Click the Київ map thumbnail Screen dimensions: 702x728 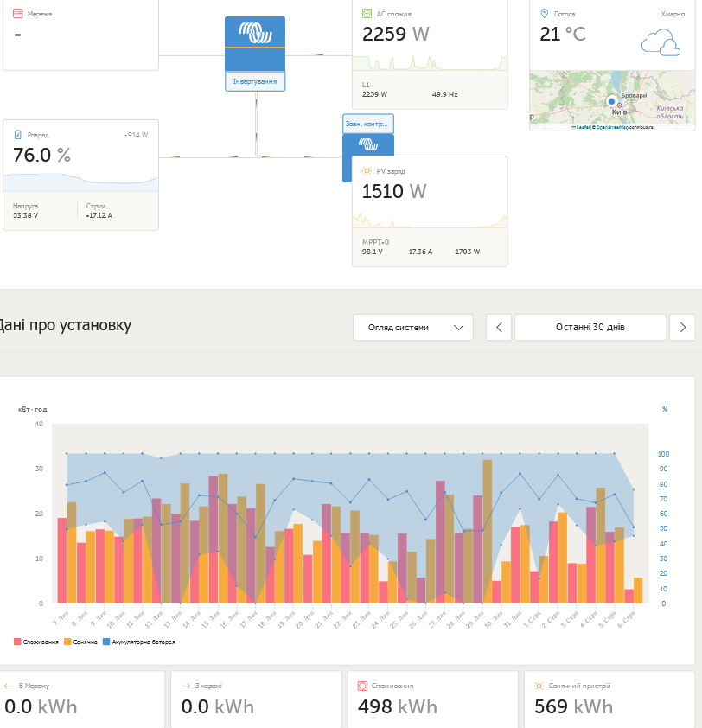(x=612, y=97)
